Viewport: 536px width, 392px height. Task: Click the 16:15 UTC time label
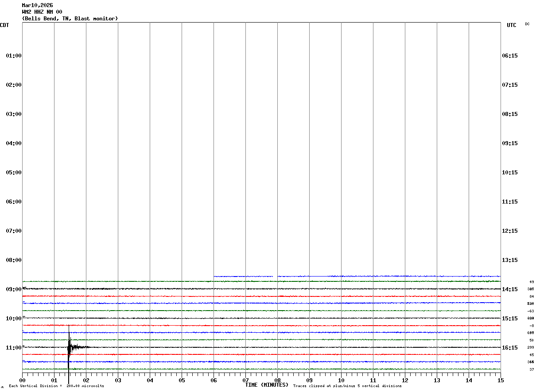pyautogui.click(x=510, y=348)
